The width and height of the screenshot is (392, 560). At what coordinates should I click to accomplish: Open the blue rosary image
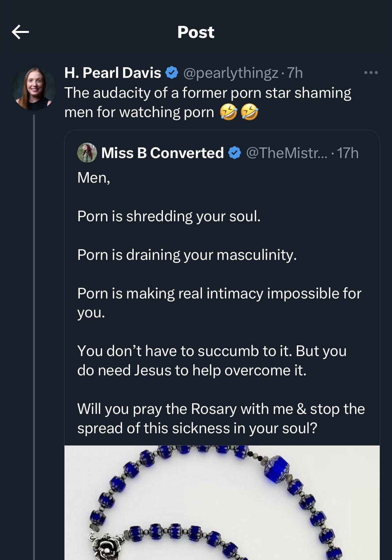222,502
